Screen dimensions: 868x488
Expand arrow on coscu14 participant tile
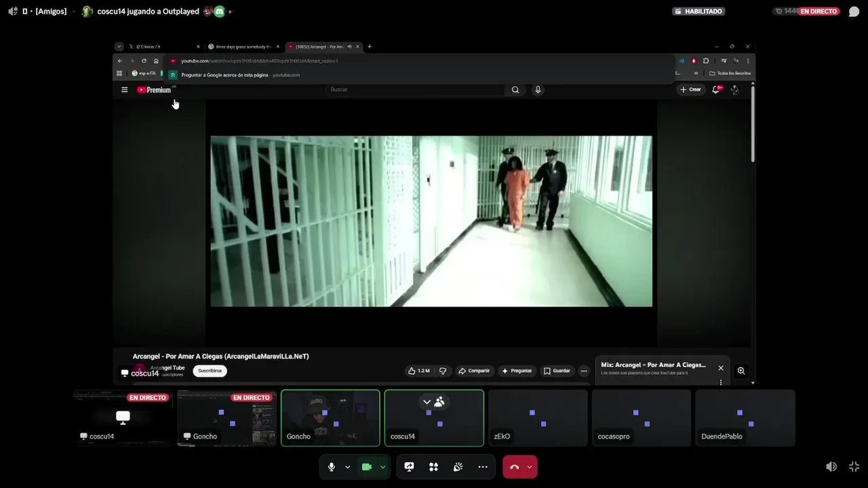click(427, 402)
